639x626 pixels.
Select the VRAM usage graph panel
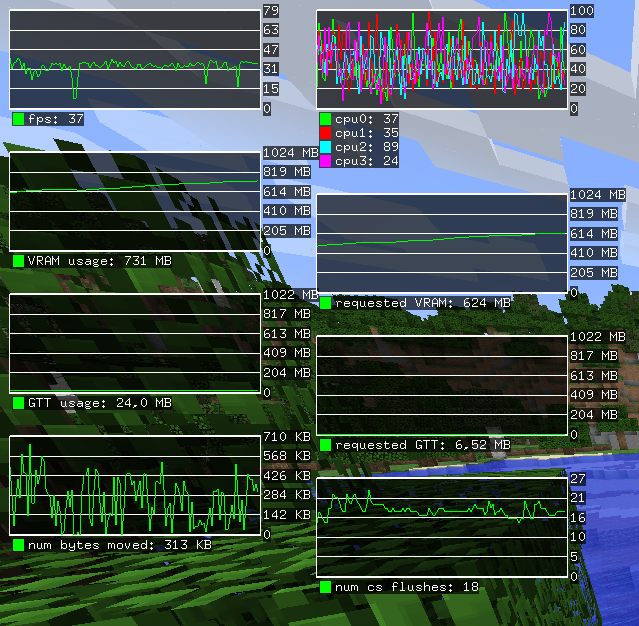click(x=134, y=201)
